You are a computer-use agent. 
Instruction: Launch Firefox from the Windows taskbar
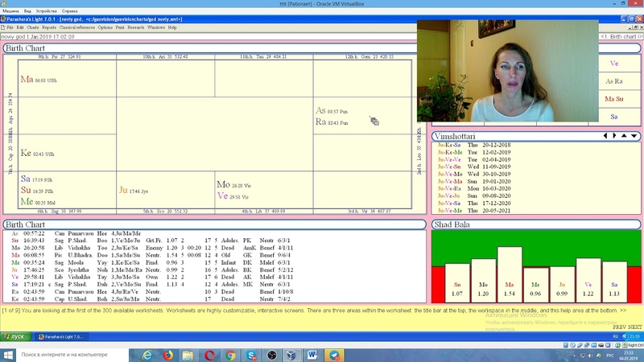click(x=167, y=355)
